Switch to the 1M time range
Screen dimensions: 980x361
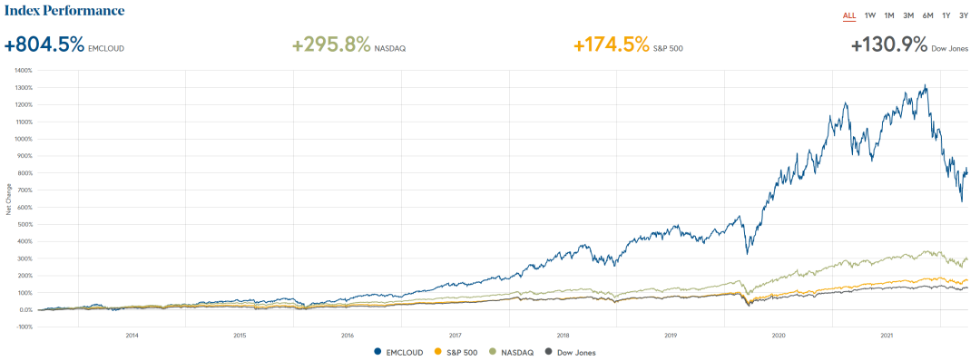[889, 15]
